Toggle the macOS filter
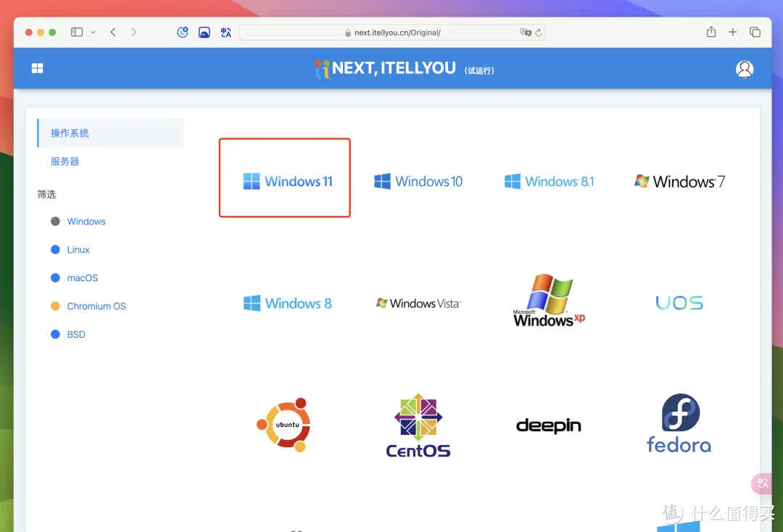 pyautogui.click(x=75, y=278)
